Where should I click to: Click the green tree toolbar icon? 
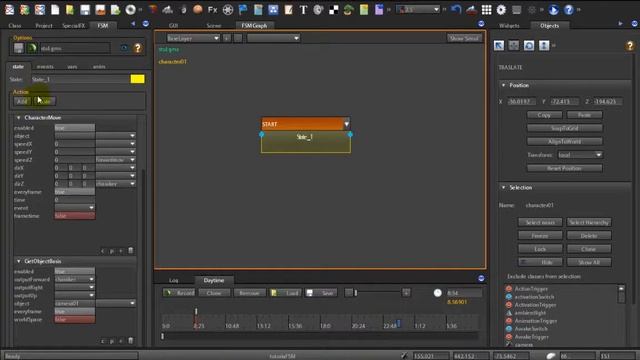[348, 9]
